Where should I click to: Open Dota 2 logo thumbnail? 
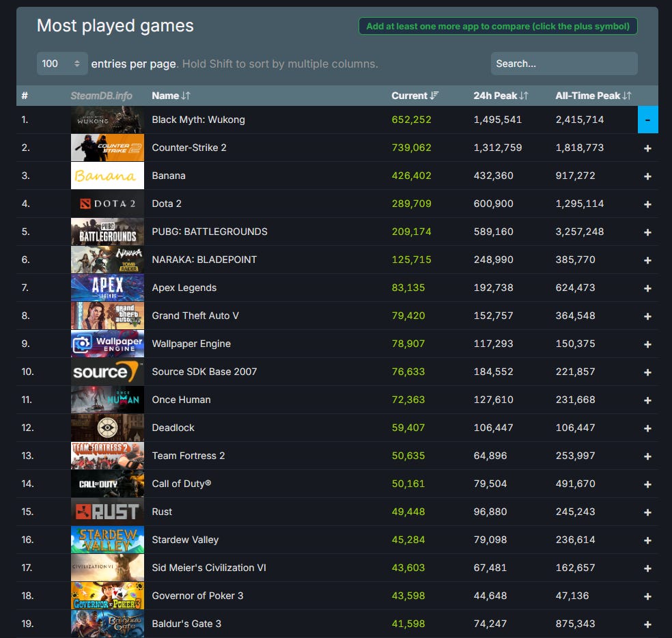[107, 204]
